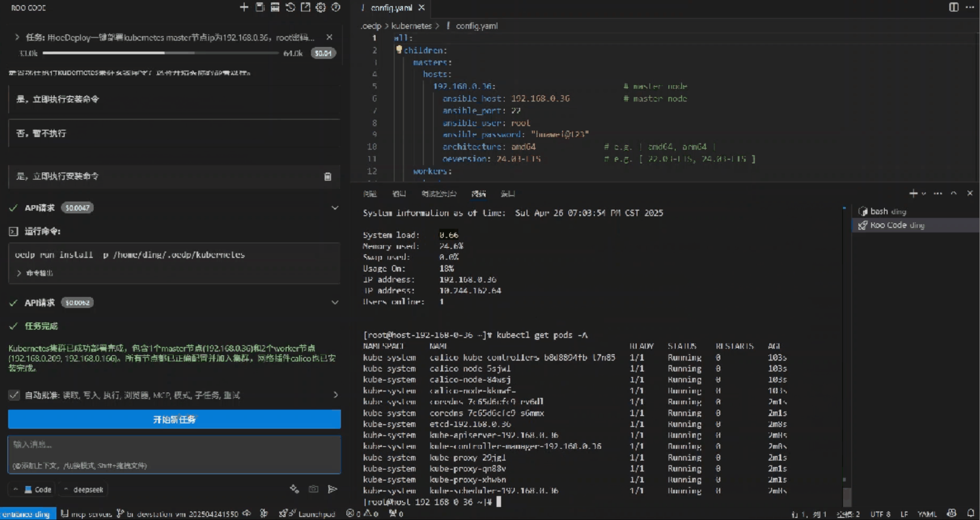Screen dimensions: 980x520
Task: Open Roo Code task history
Action: pyautogui.click(x=290, y=7)
